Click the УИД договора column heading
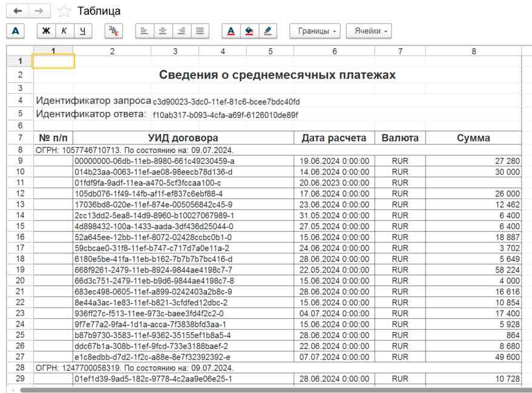Image resolution: width=532 pixels, height=393 pixels. [183, 138]
